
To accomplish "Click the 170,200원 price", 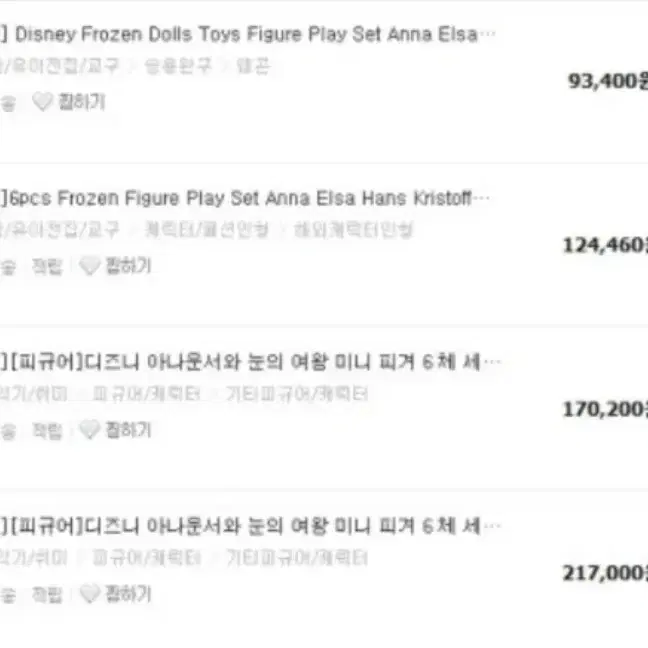I will coord(605,409).
